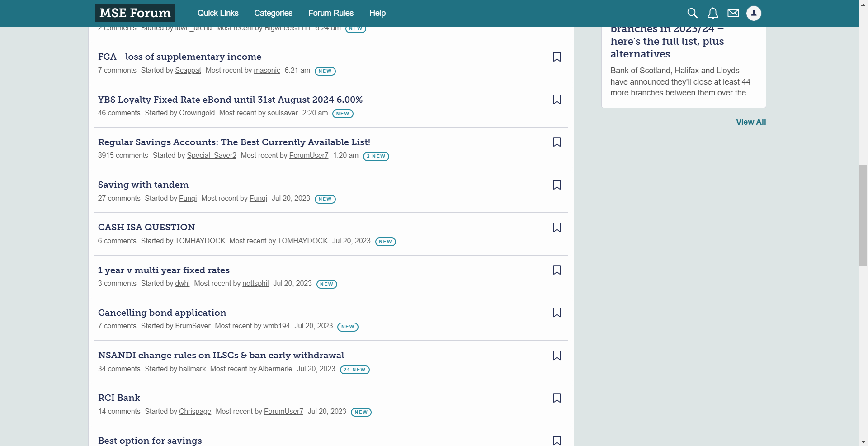Viewport: 868px width, 446px height.
Task: Click the 2 NEW badge on Regular Savings thread
Action: coord(376,156)
